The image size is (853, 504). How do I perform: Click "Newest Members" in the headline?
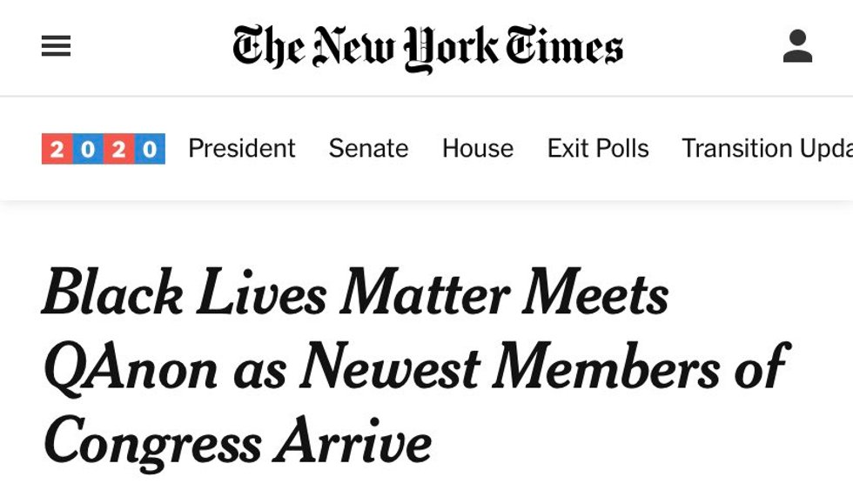tap(510, 366)
